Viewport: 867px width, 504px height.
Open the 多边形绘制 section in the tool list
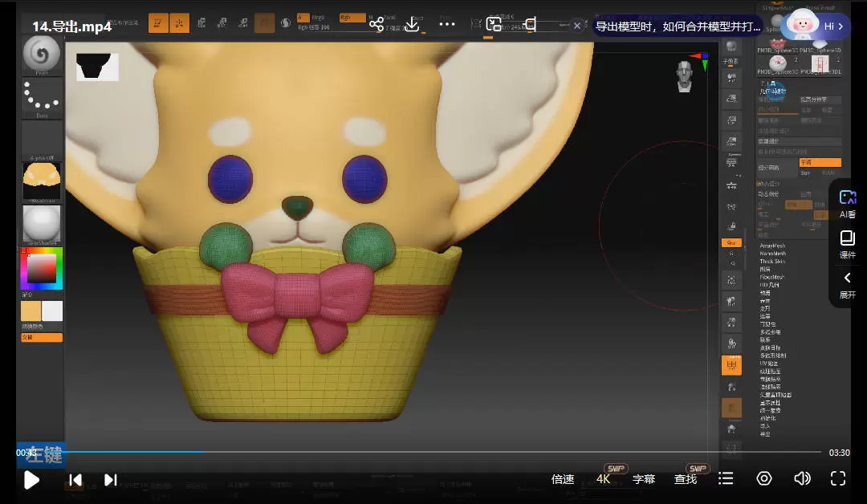pos(773,356)
